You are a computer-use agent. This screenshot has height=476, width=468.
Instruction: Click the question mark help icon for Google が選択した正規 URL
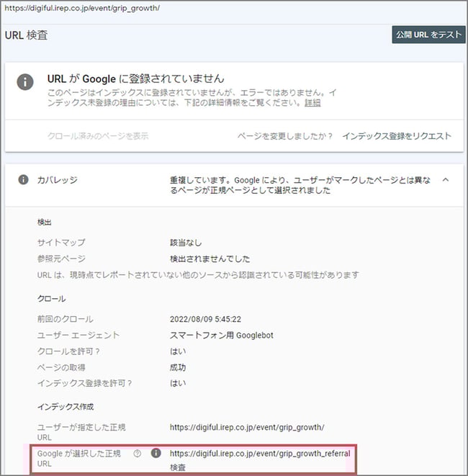click(137, 454)
